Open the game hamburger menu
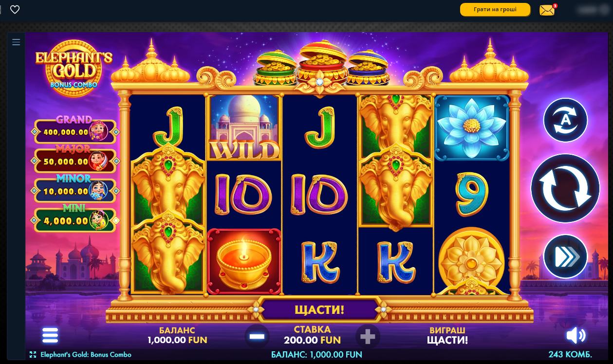 (50, 335)
